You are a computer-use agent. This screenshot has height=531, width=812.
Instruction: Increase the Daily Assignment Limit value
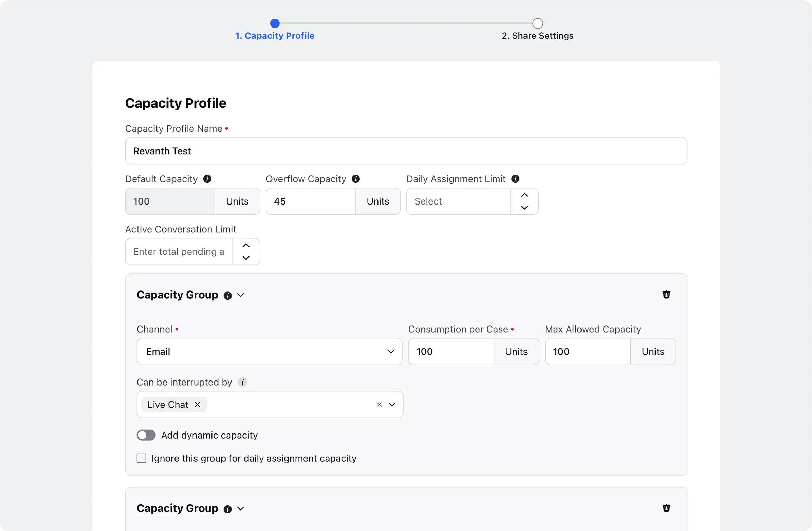524,195
